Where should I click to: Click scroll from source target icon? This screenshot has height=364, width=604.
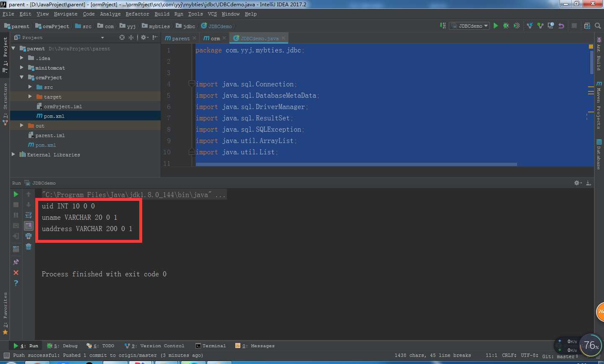point(122,37)
